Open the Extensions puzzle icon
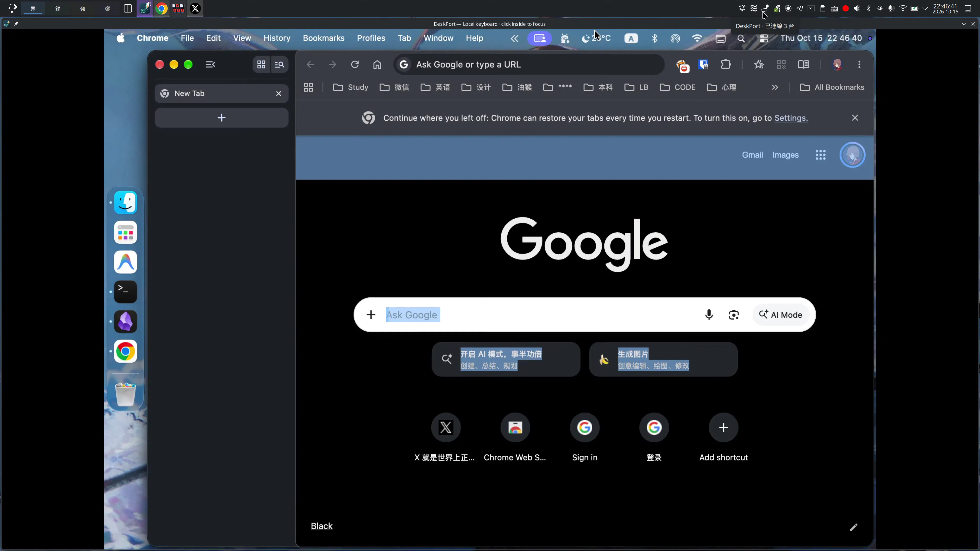The image size is (980, 551). (x=726, y=64)
